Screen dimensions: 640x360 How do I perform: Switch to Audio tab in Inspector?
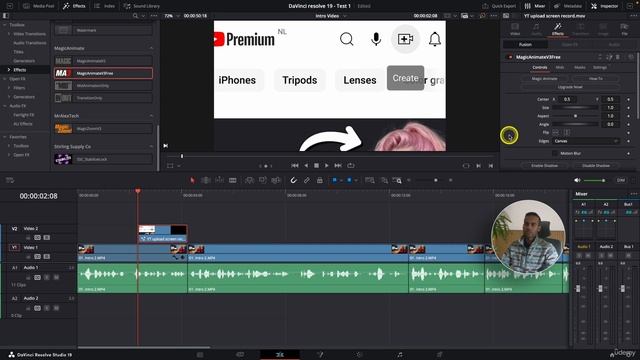pyautogui.click(x=536, y=29)
